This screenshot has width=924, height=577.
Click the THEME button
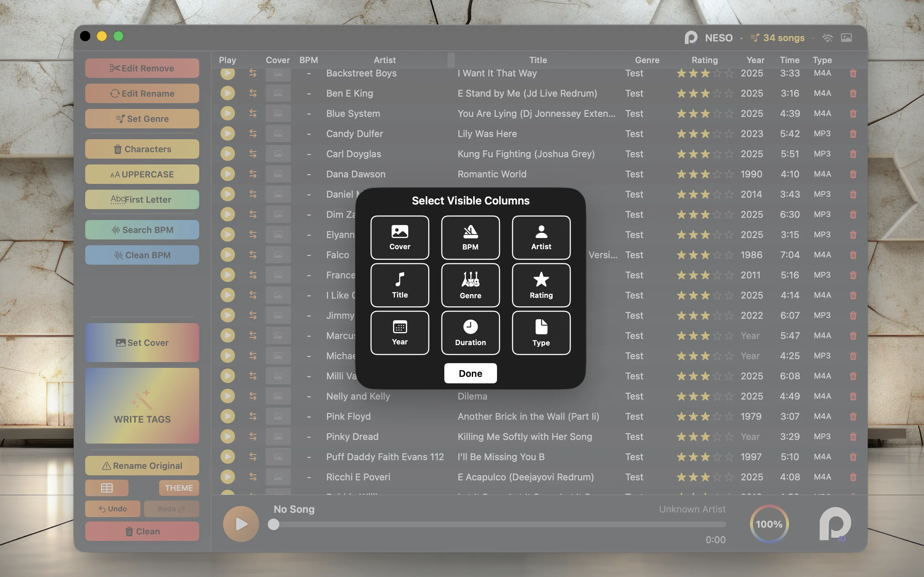pyautogui.click(x=179, y=488)
